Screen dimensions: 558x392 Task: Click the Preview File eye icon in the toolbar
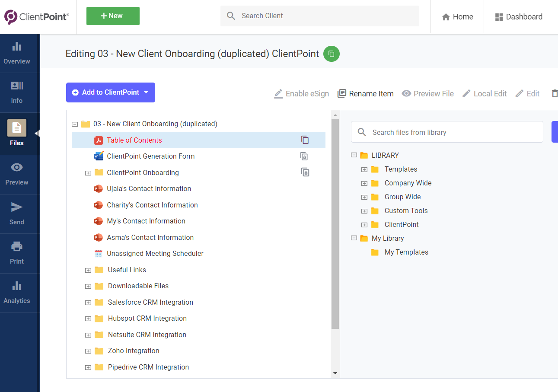(406, 93)
